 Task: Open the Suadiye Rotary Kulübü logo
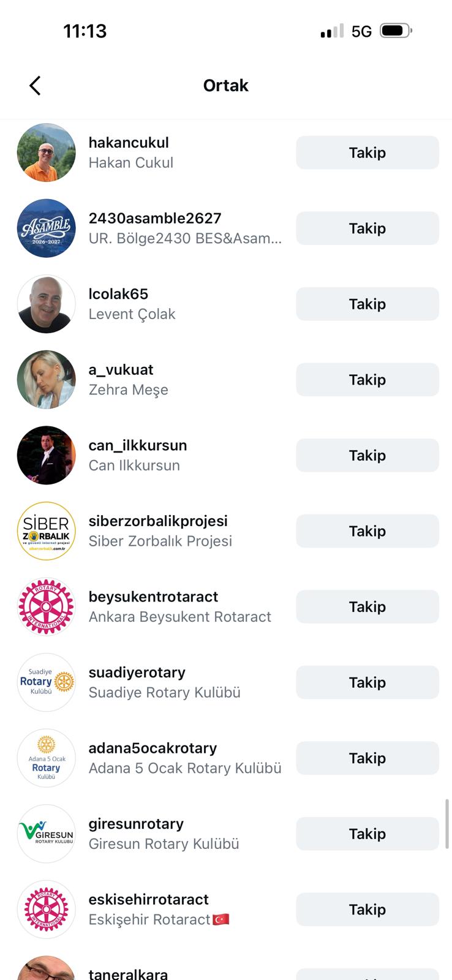tap(47, 682)
